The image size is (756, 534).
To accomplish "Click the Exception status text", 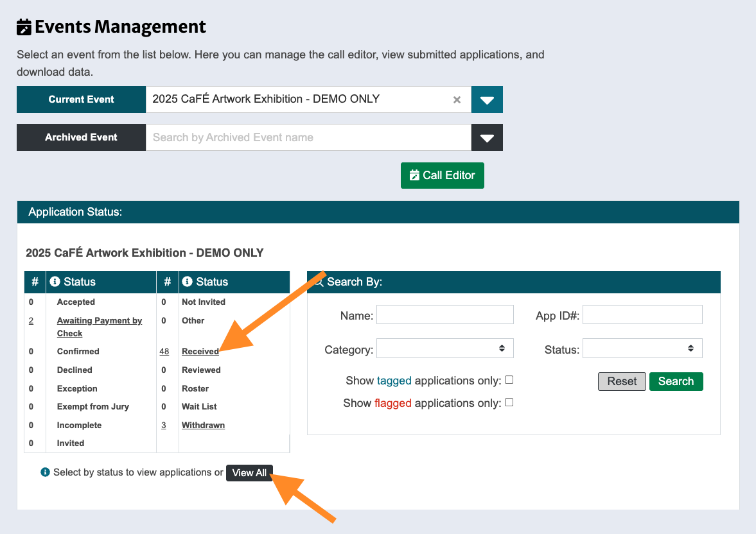I will click(x=77, y=388).
